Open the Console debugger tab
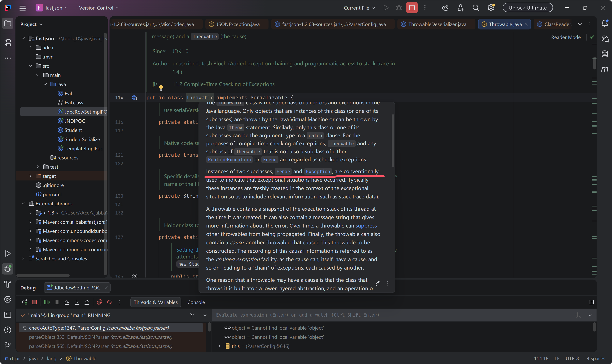Screen dimensions: 612x364 coord(196,302)
